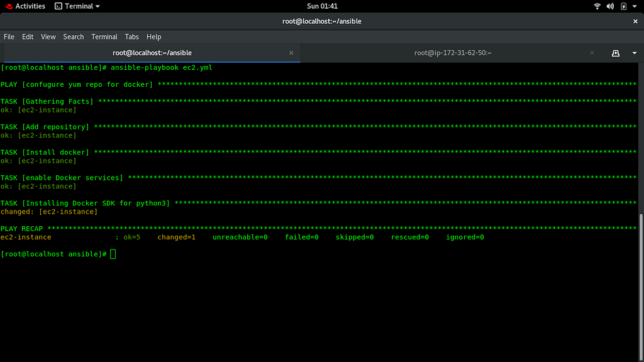
Task: Open the Edit menu
Action: [28, 37]
